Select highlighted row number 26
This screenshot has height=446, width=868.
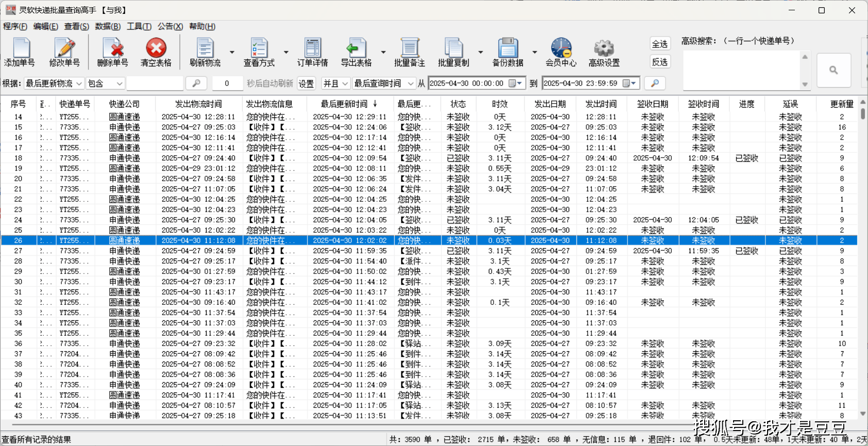coord(429,241)
